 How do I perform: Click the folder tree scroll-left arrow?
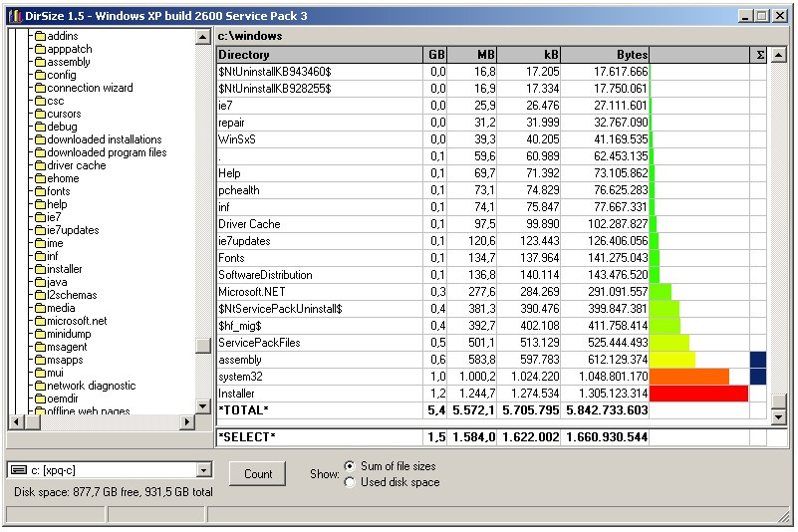click(17, 421)
